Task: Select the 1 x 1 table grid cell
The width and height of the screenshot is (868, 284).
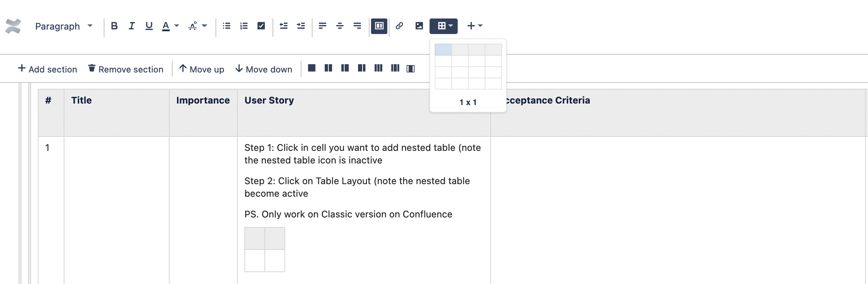Action: click(x=443, y=50)
